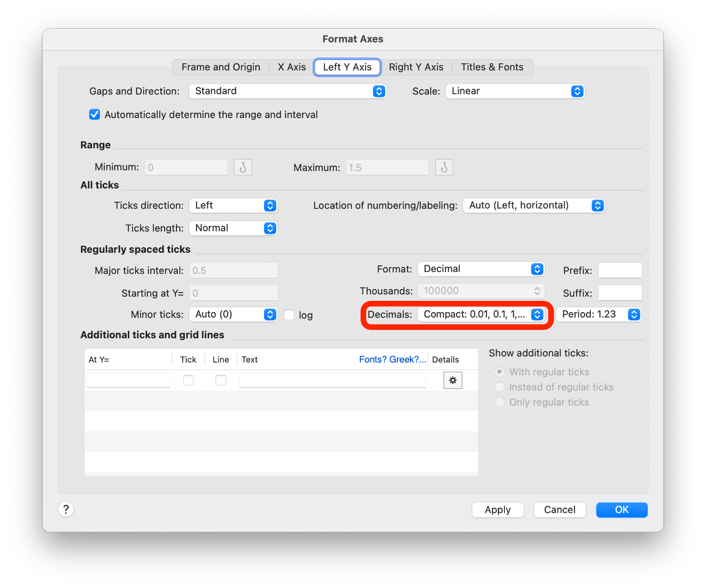Switch to the X Axis tab
Image resolution: width=706 pixels, height=588 pixels.
click(x=292, y=67)
